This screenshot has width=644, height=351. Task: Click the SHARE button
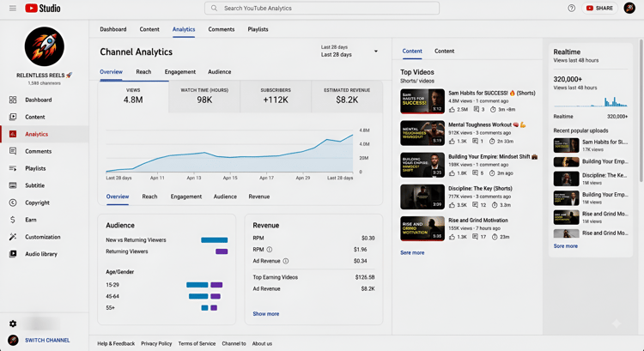click(x=599, y=9)
